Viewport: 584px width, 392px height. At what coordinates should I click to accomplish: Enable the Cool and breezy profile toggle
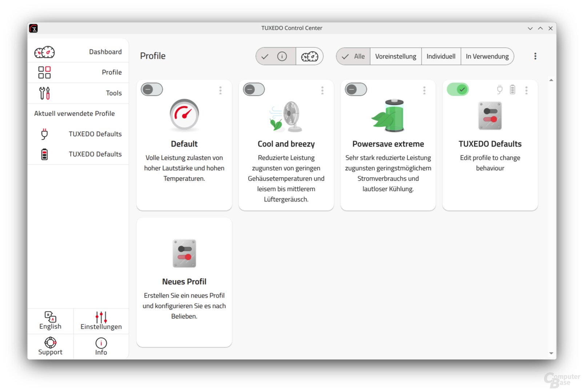(254, 89)
